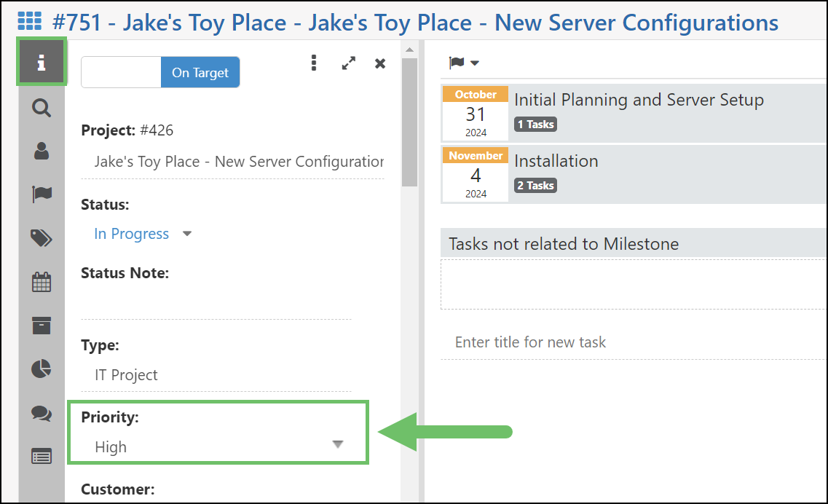This screenshot has height=504, width=828.
Task: Open the #751 project title link
Action: coord(416,23)
